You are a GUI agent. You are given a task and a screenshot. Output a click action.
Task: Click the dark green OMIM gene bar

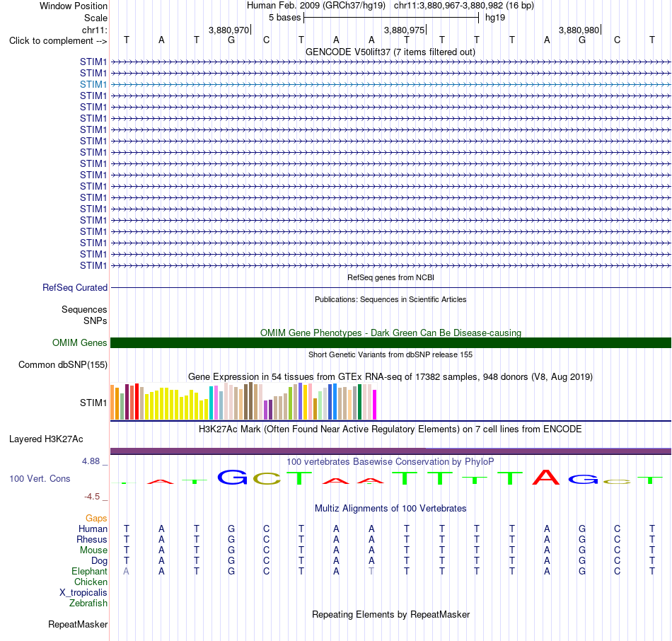(390, 342)
